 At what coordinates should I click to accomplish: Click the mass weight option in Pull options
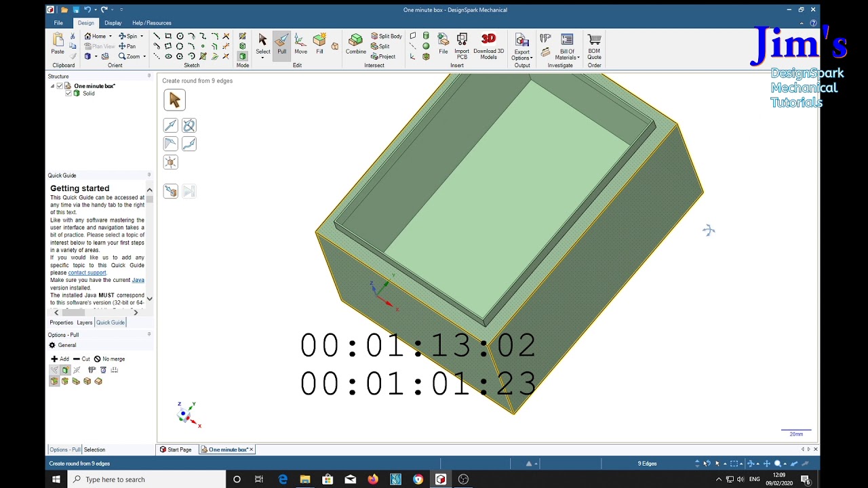pyautogui.click(x=103, y=370)
